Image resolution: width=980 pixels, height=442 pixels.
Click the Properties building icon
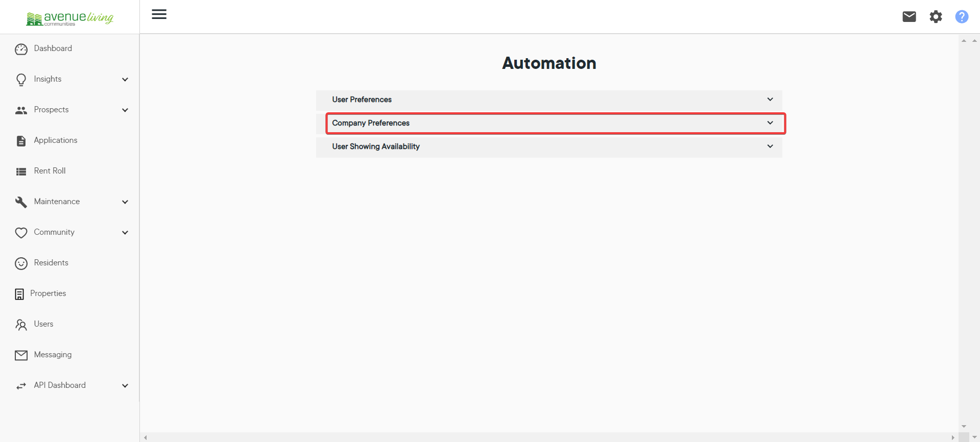click(x=19, y=294)
